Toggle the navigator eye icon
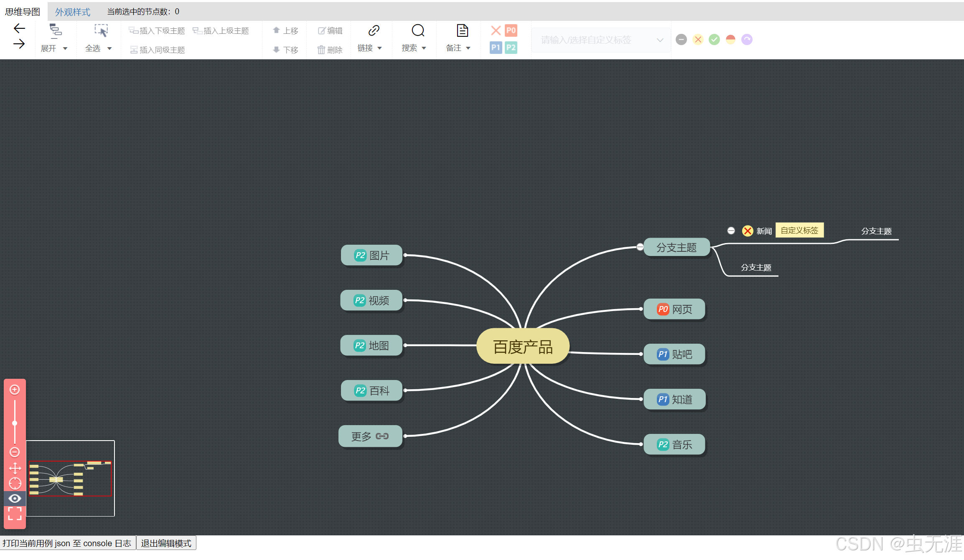This screenshot has height=560, width=964. [15, 498]
